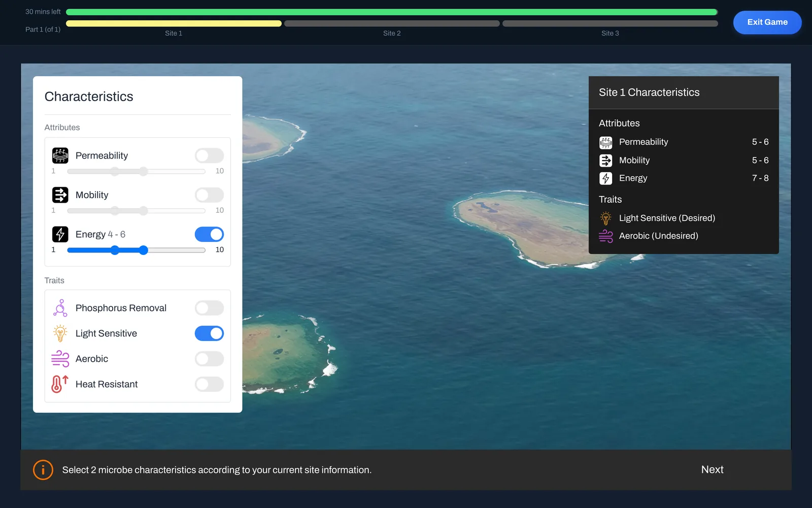
Task: Disable the Energy toggle
Action: coord(209,234)
